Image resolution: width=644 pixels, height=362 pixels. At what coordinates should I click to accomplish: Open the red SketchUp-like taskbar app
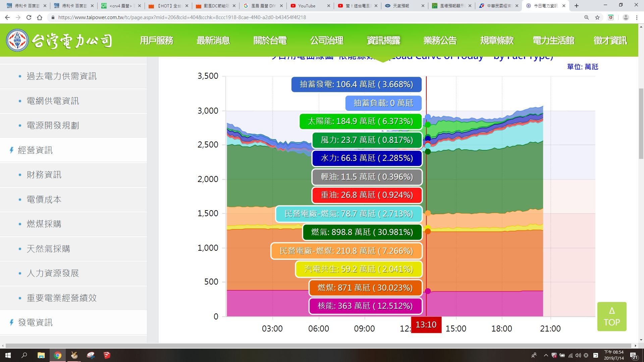[x=107, y=355]
